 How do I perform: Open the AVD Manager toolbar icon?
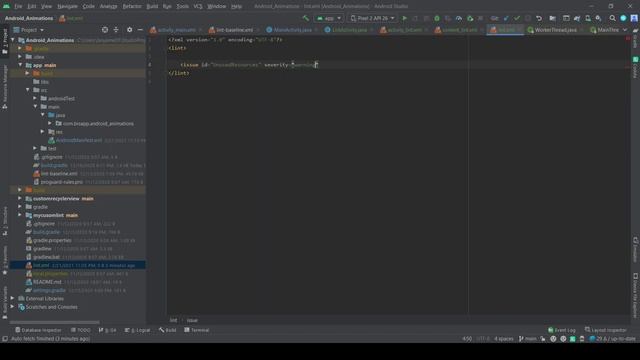pos(588,18)
